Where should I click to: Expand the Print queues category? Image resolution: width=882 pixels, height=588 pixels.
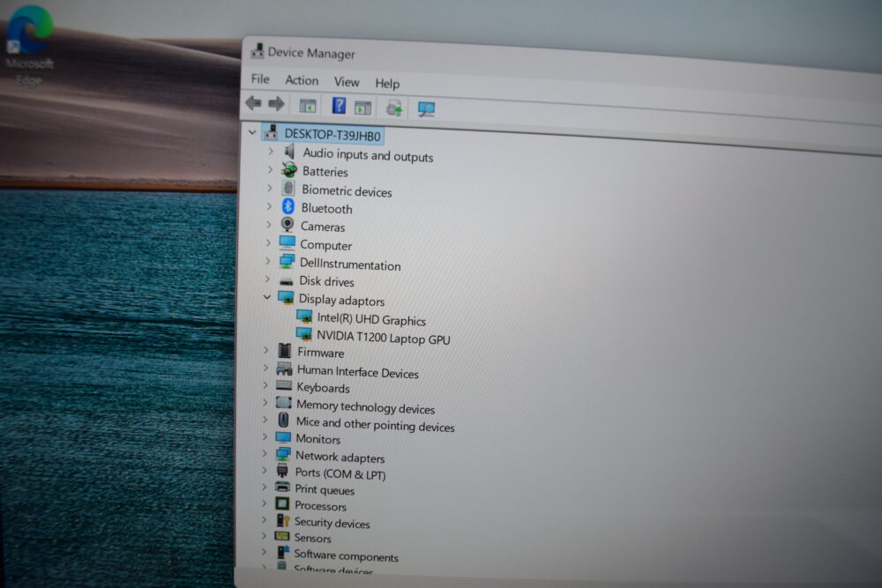pos(264,487)
